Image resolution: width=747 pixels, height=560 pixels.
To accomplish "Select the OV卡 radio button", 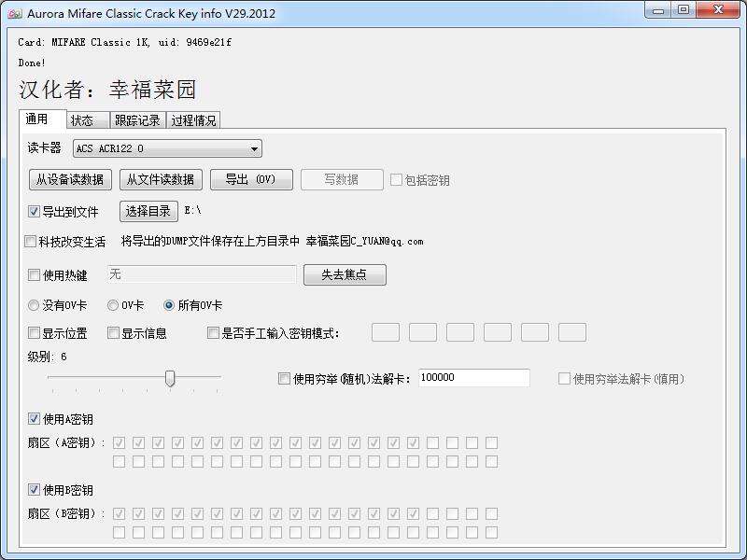I will (x=113, y=305).
